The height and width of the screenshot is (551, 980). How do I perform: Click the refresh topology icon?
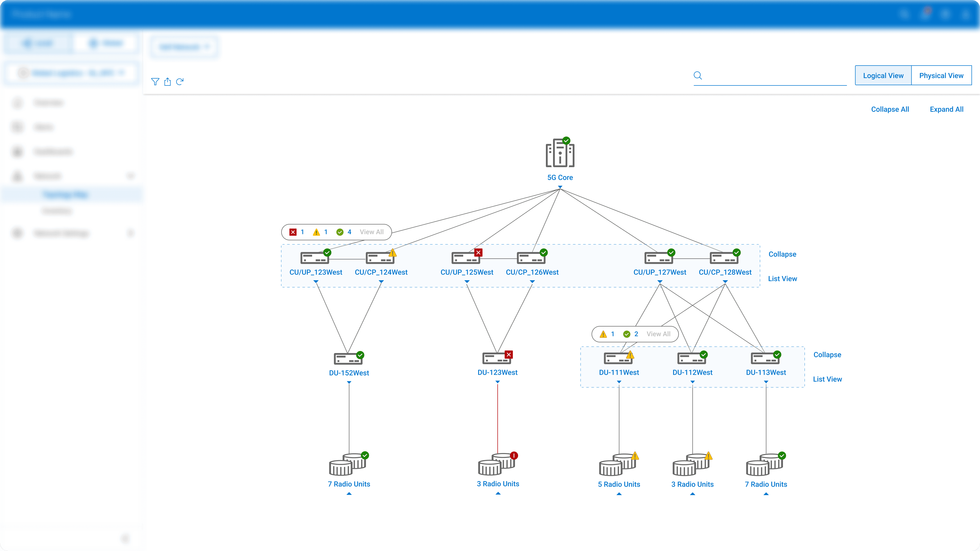click(x=180, y=81)
